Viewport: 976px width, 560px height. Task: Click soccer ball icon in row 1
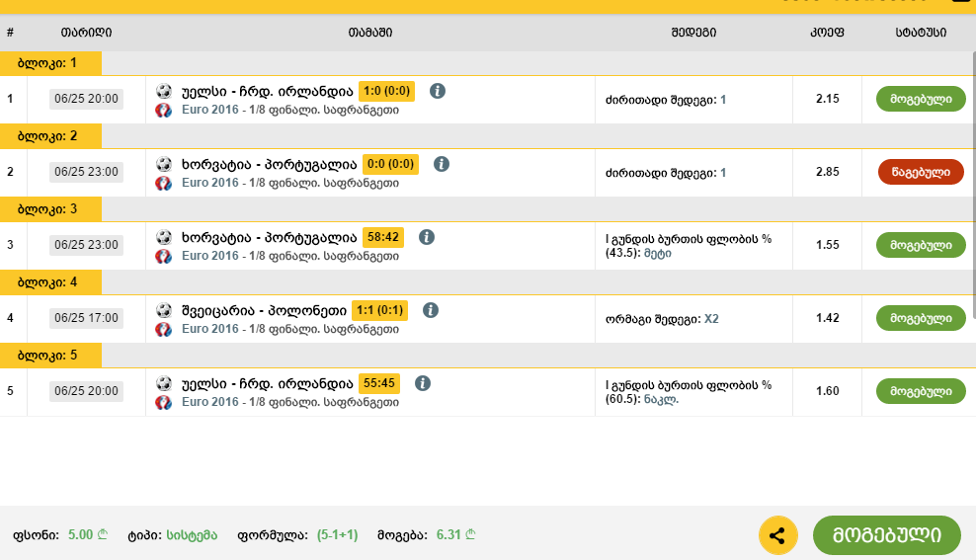[164, 92]
